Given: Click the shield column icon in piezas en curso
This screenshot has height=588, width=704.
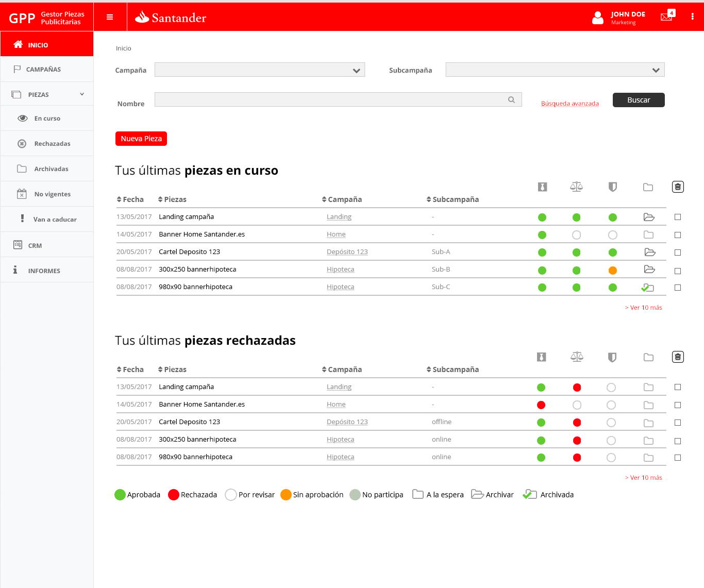Looking at the screenshot, I should click(612, 187).
